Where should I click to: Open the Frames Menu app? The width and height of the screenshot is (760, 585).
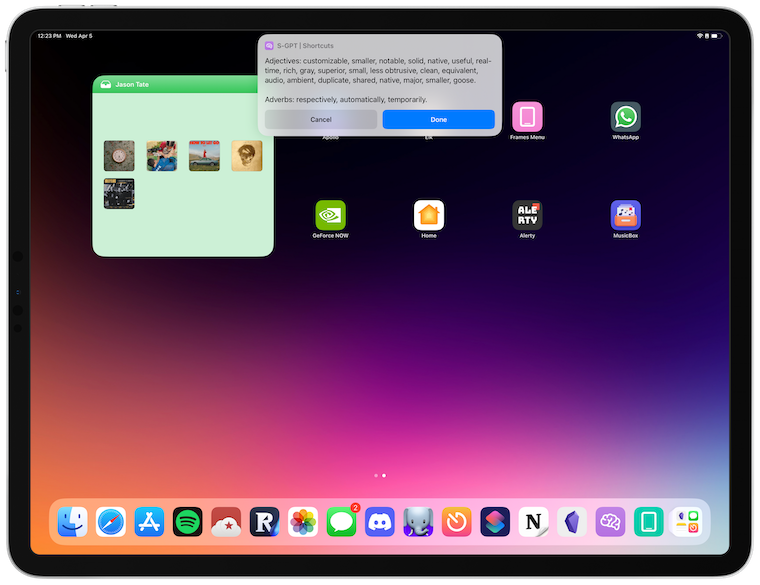pyautogui.click(x=527, y=117)
